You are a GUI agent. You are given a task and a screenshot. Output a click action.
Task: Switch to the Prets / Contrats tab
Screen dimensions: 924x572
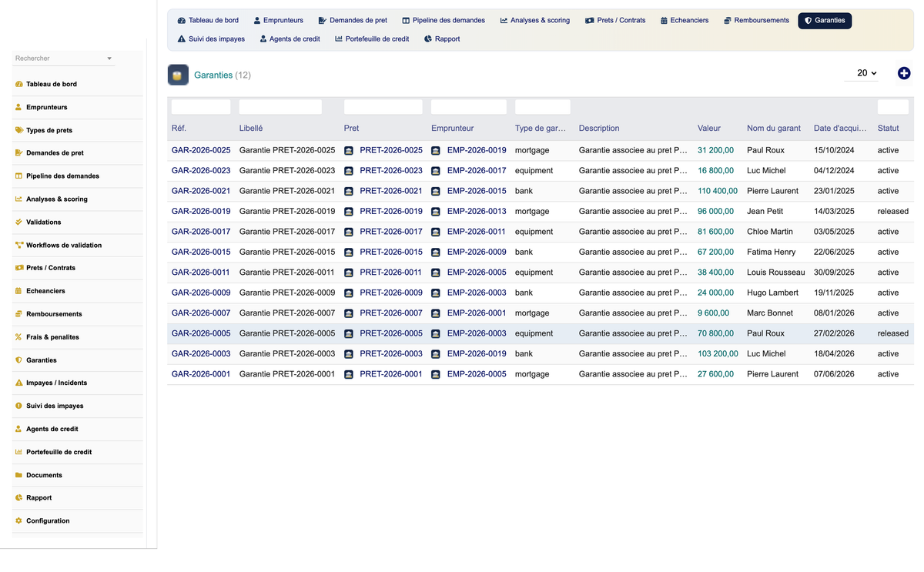click(x=615, y=20)
